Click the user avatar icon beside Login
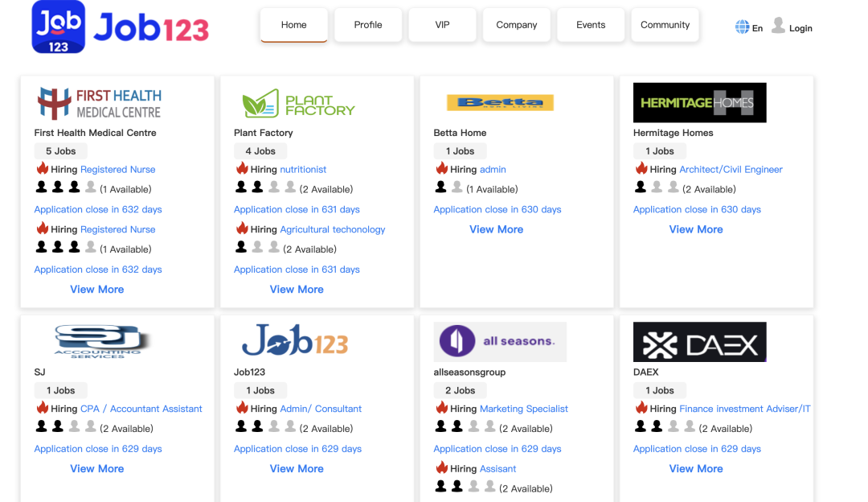The image size is (868, 502). [x=778, y=26]
